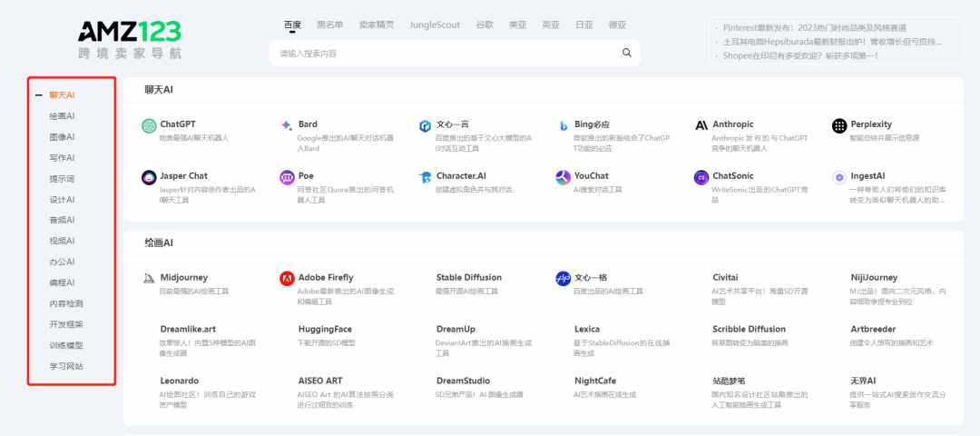Select the 美亚 search tab

[x=517, y=25]
